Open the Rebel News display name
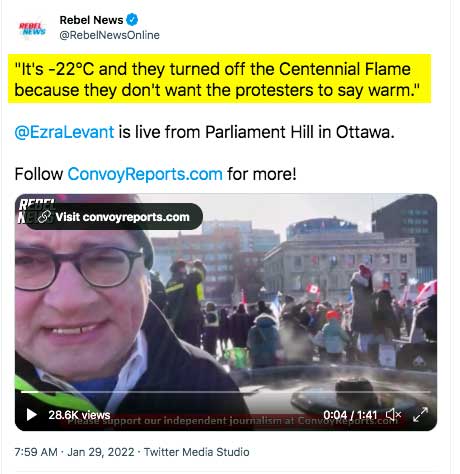Viewport: 460px width, 474px height. click(91, 20)
